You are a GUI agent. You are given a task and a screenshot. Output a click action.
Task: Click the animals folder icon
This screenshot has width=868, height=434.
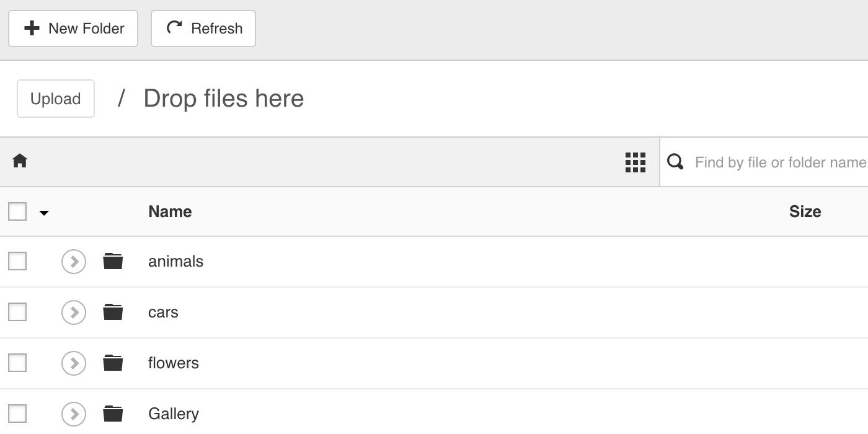click(113, 261)
